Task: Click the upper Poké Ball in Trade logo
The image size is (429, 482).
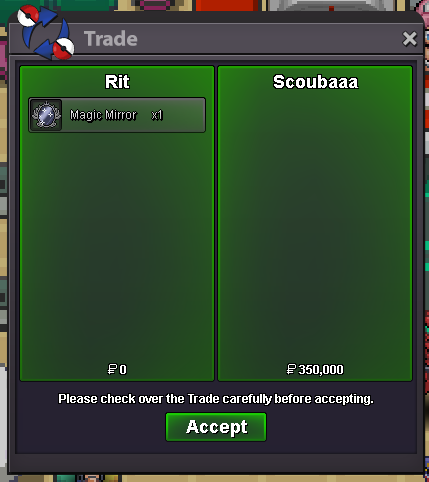Action: pos(28,15)
